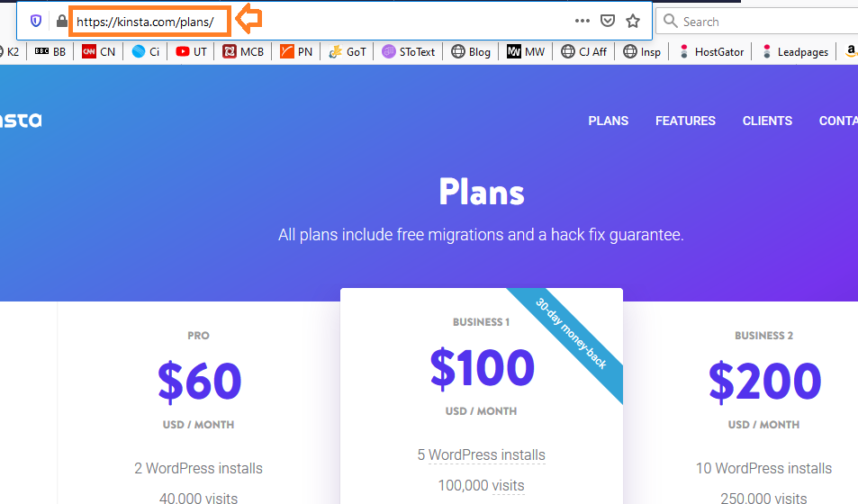
Task: Click the Kinsta logo
Action: tap(21, 121)
